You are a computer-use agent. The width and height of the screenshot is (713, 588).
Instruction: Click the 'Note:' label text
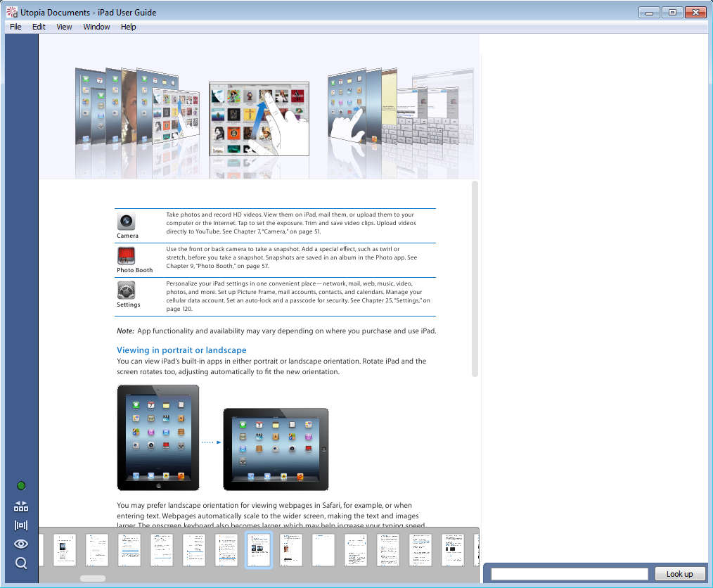[x=125, y=331]
